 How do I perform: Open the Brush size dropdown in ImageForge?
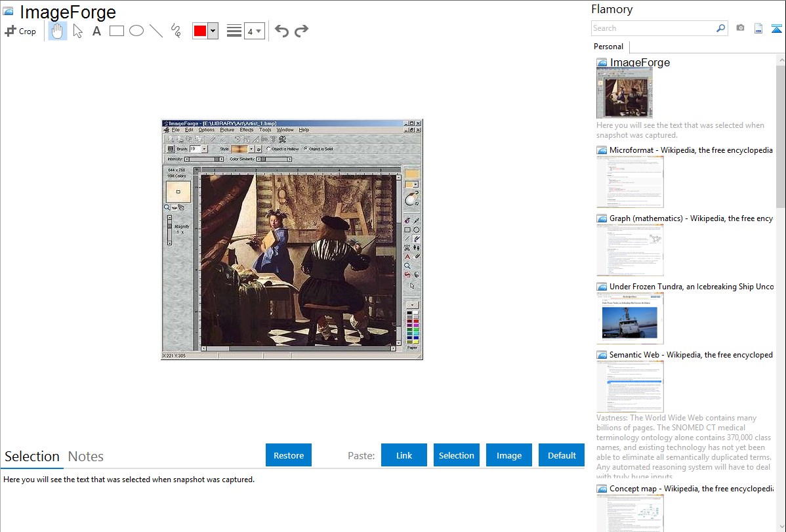[205, 149]
